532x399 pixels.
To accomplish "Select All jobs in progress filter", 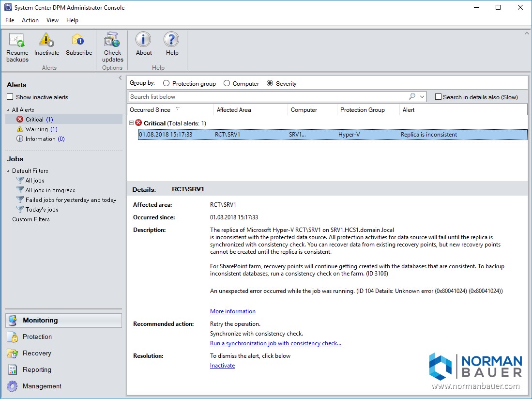I will pos(50,190).
